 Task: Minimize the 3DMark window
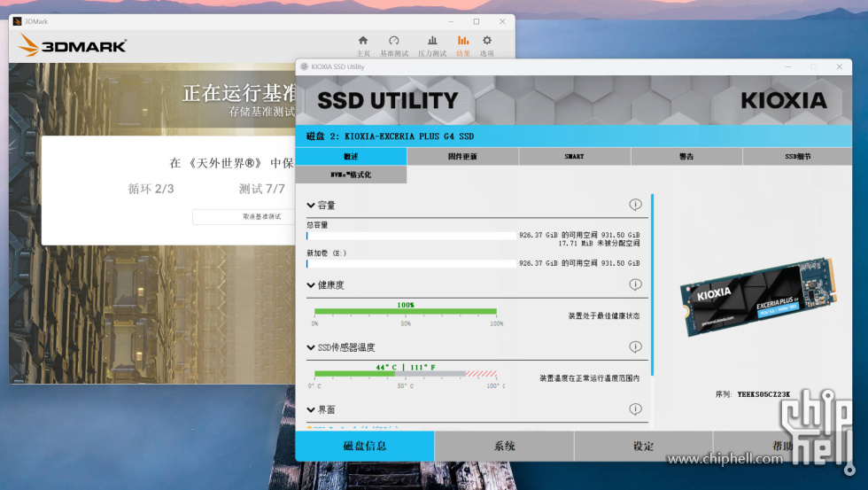[451, 21]
